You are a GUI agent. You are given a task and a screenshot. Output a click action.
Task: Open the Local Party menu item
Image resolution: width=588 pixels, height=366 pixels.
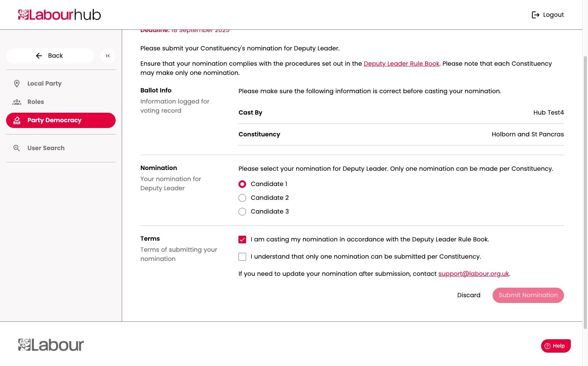point(61,84)
